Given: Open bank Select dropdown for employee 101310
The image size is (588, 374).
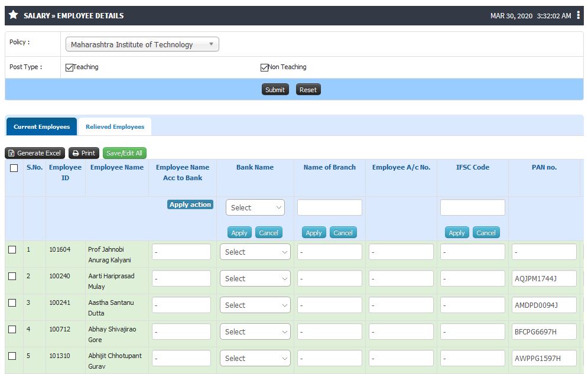Looking at the screenshot, I should [x=255, y=358].
